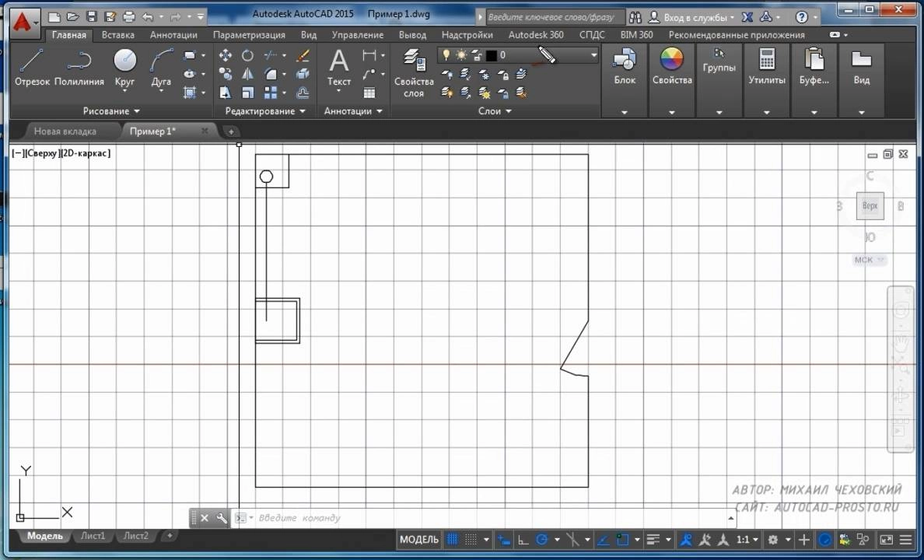924x560 pixels.
Task: Switch to the Аннотации ribbon tab
Action: [x=173, y=35]
